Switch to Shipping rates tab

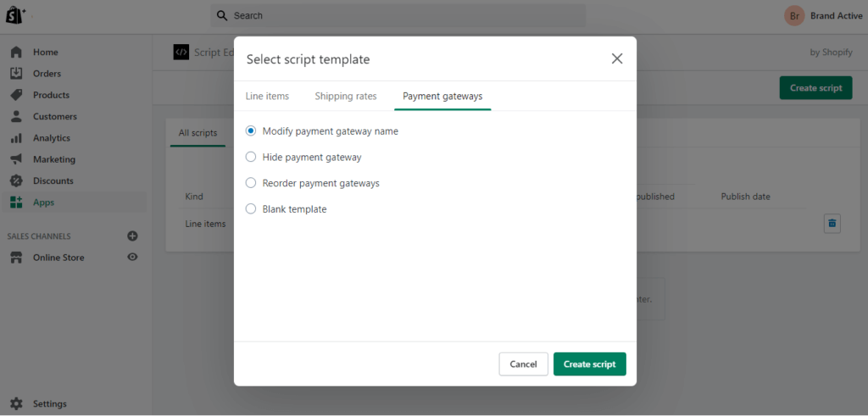coord(346,97)
